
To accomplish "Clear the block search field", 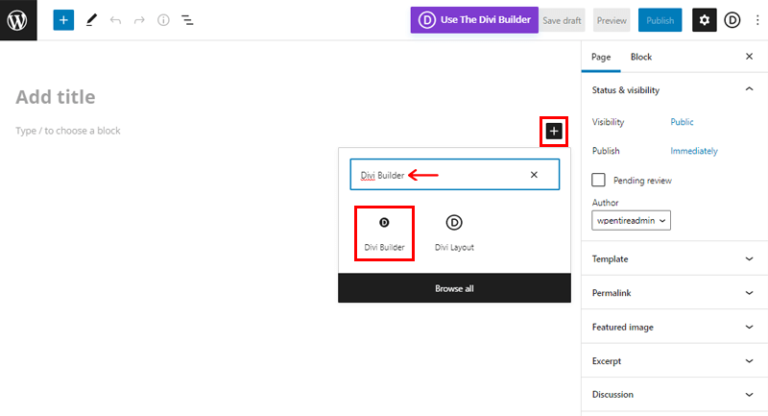I will tap(534, 174).
